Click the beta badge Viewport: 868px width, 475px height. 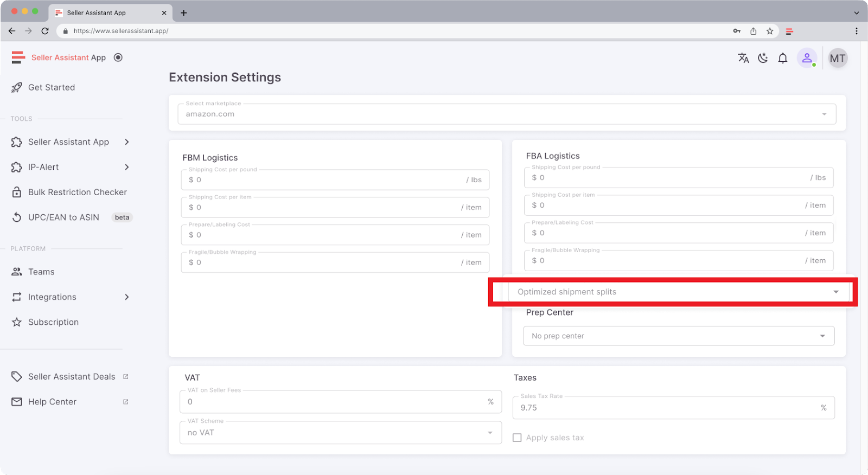(x=122, y=217)
